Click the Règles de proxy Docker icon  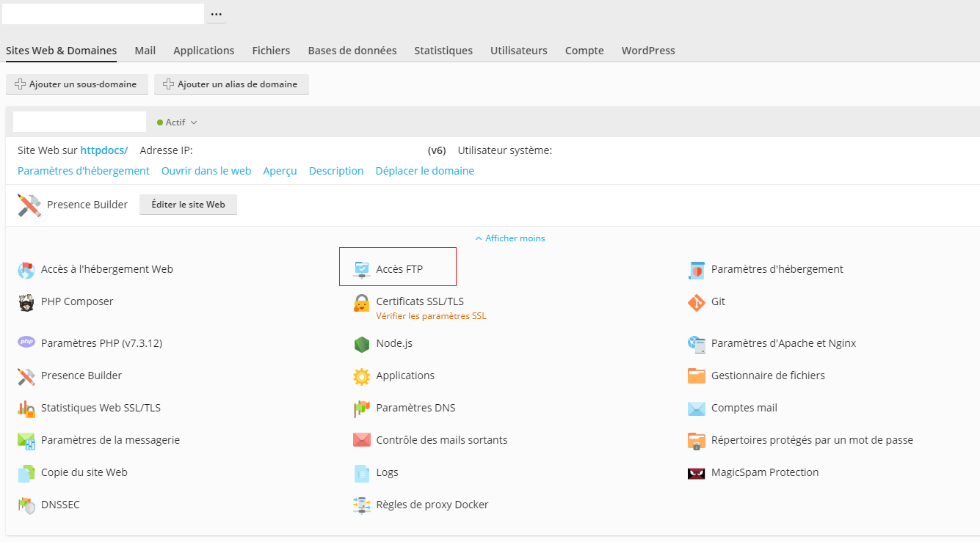(x=362, y=505)
